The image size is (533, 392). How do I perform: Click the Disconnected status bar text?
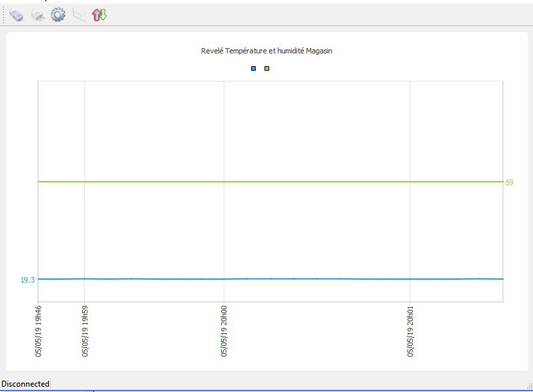point(25,384)
